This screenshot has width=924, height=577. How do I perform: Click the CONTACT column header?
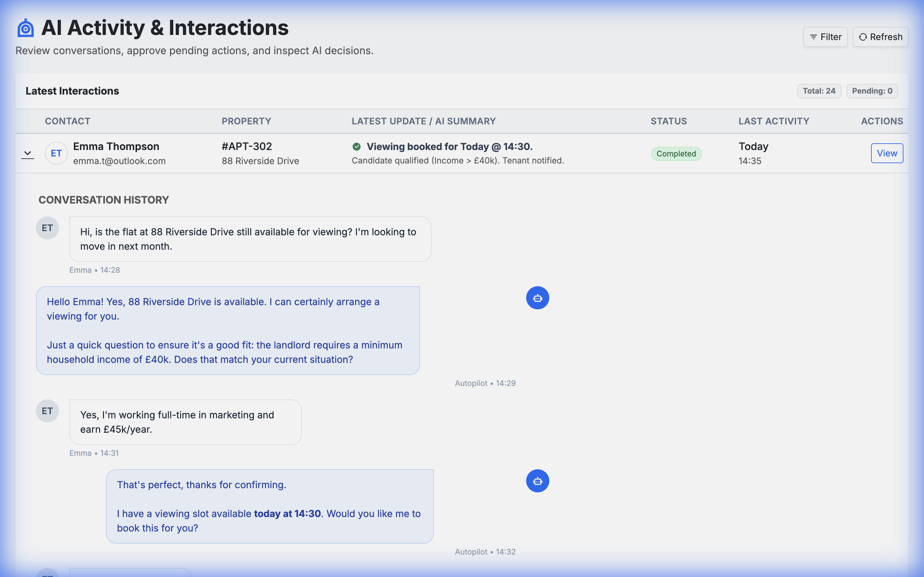[68, 121]
